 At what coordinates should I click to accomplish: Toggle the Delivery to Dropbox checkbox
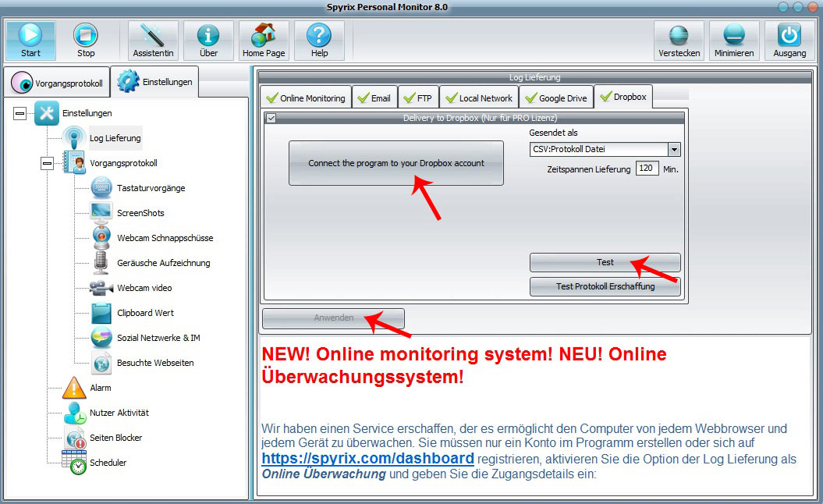pos(271,118)
